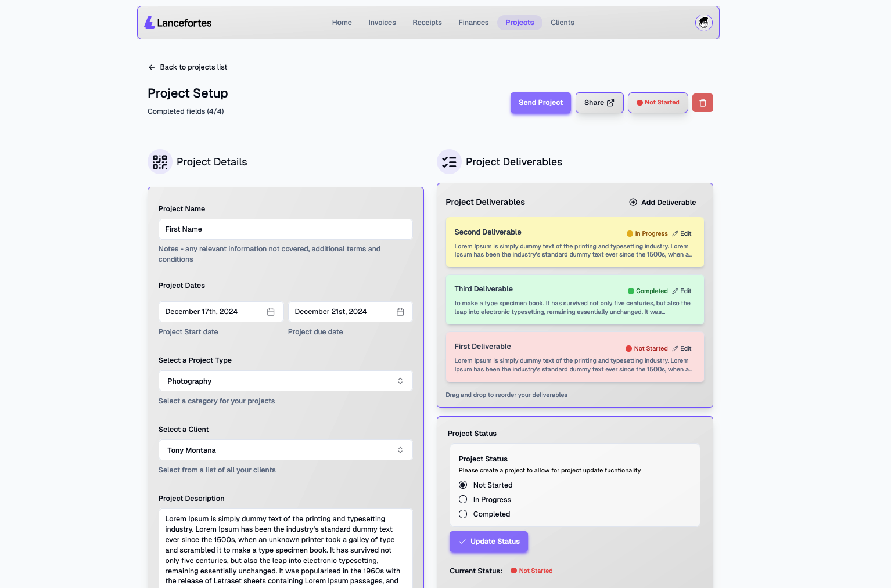
Task: Open the due date calendar icon
Action: click(400, 312)
